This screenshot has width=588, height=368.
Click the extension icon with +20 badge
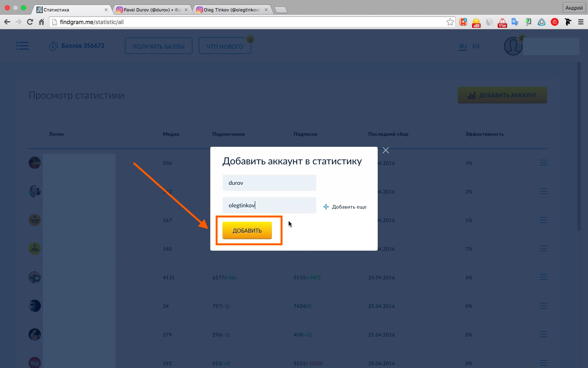pos(476,22)
